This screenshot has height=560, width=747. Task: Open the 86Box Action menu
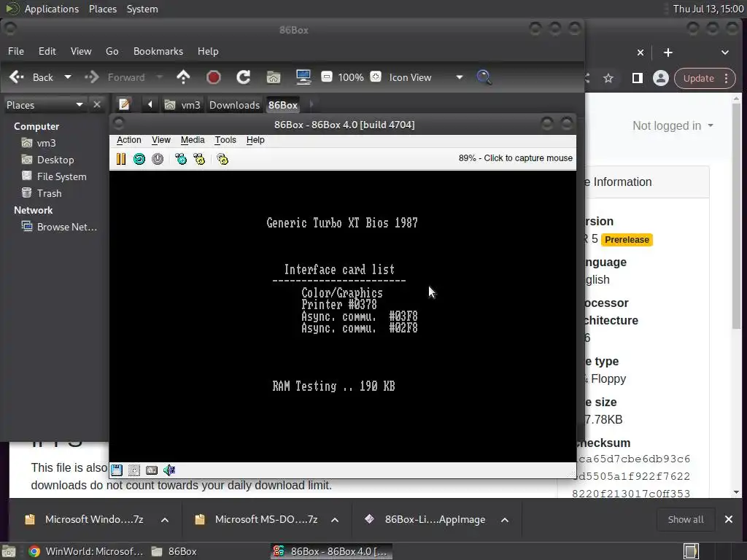(x=128, y=140)
